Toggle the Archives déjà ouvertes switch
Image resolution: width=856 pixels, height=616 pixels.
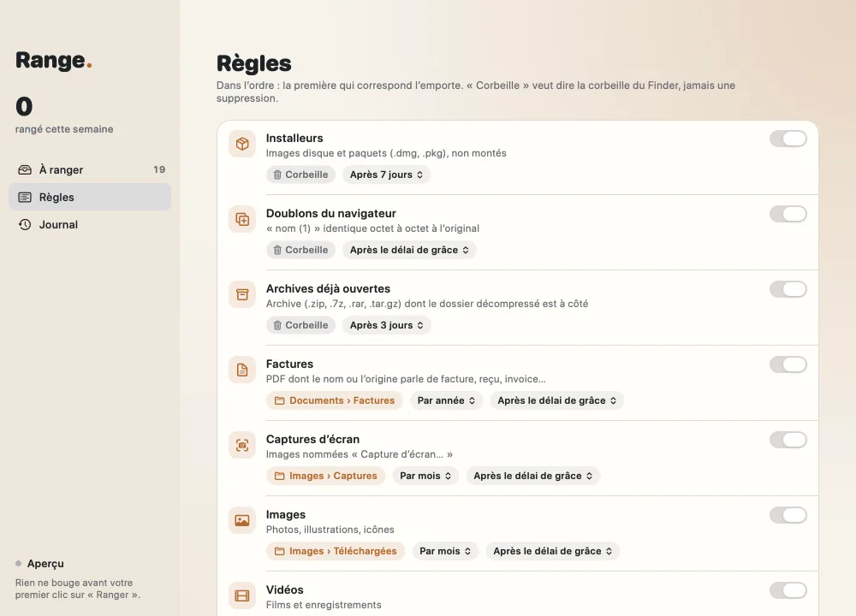point(788,289)
